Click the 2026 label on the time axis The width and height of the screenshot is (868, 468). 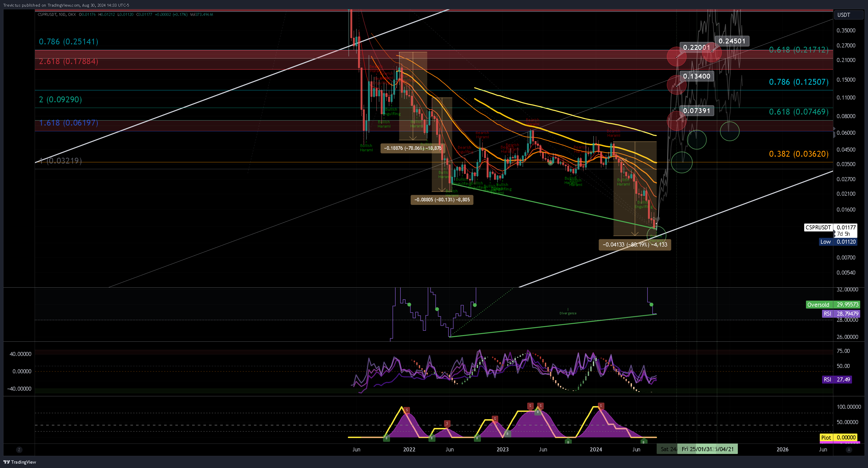tap(783, 449)
